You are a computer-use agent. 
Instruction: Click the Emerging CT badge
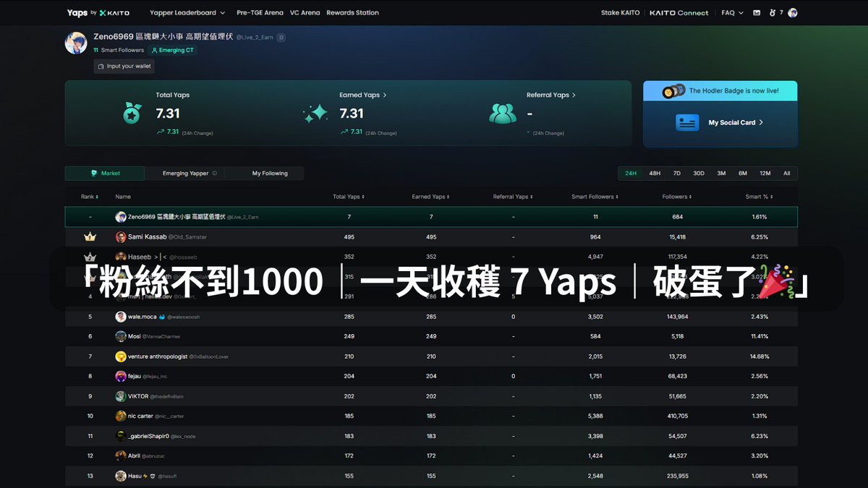pyautogui.click(x=172, y=51)
